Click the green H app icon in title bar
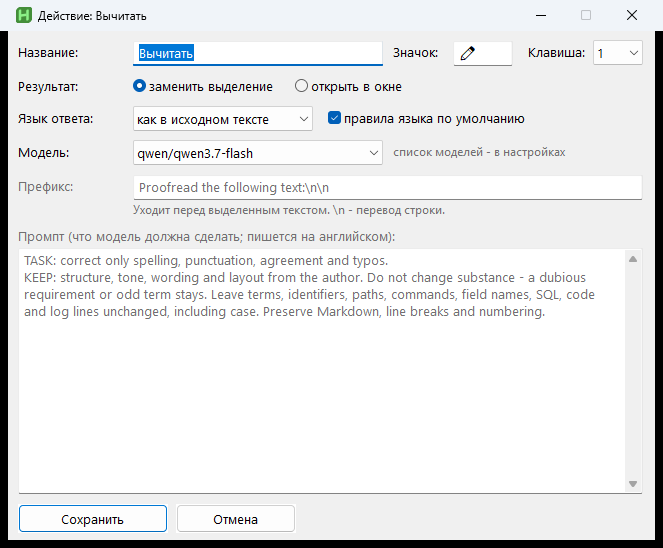The width and height of the screenshot is (663, 548). click(24, 16)
